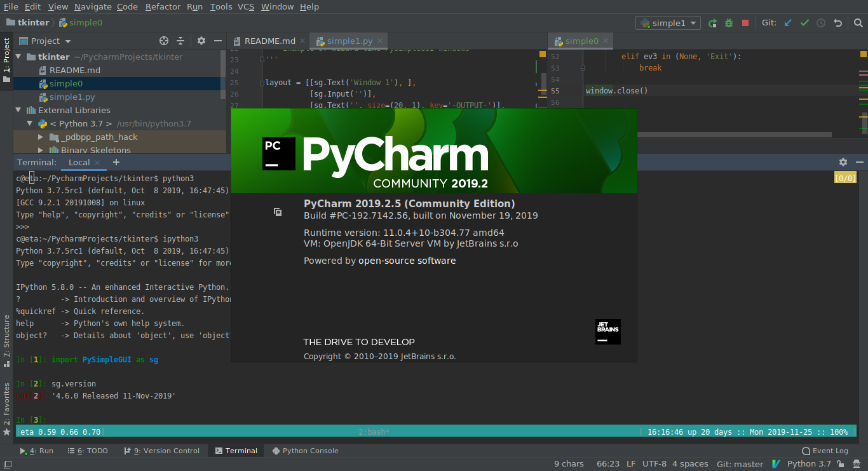This screenshot has width=868, height=471.
Task: Open Search Everywhere magnifier icon
Action: coord(858,23)
